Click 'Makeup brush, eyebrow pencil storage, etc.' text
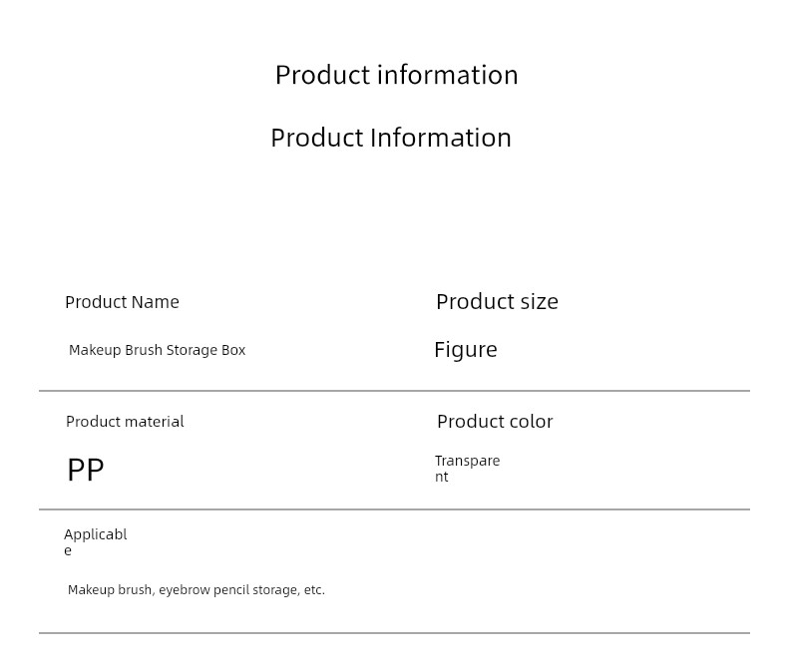788x672 pixels. coord(197,589)
